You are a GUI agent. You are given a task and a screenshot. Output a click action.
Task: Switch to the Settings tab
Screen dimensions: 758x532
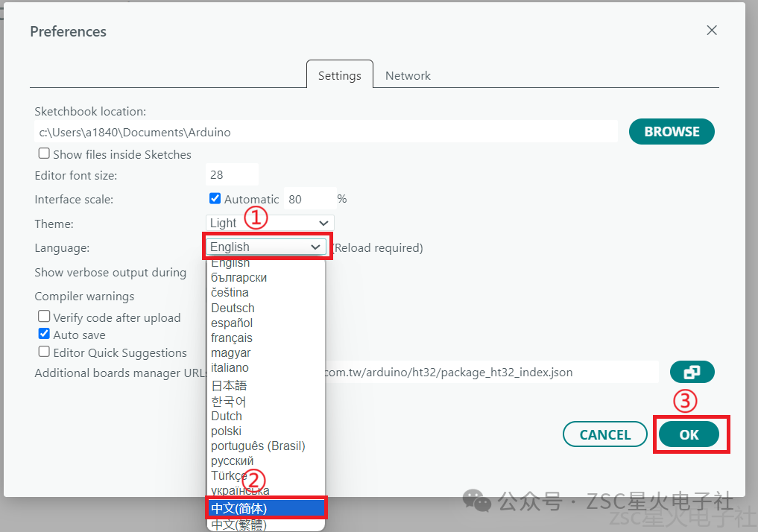click(339, 75)
